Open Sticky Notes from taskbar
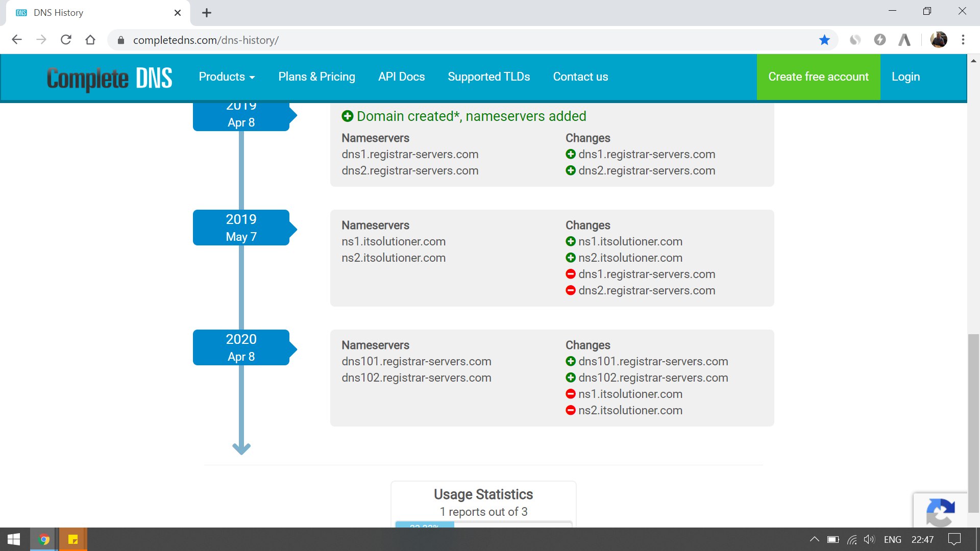The height and width of the screenshot is (551, 980). click(73, 539)
